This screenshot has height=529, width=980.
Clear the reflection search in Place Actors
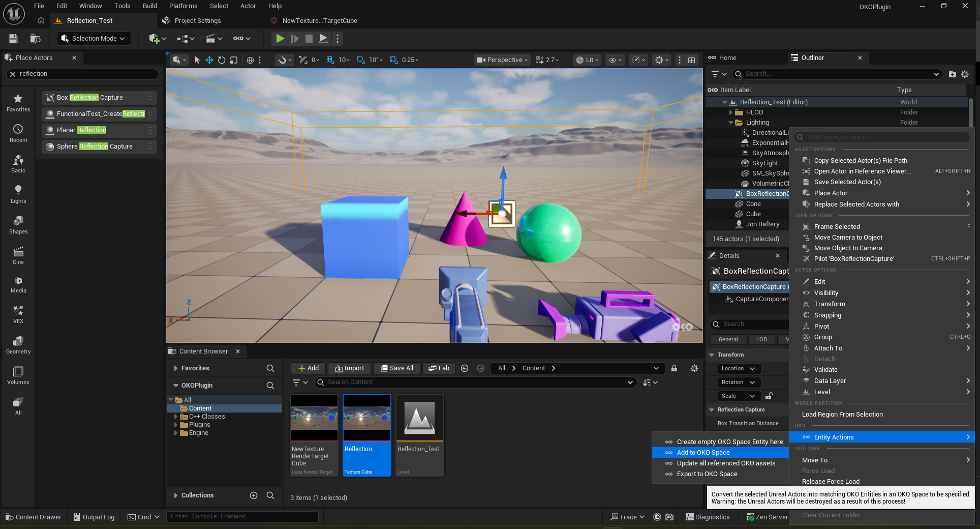13,74
